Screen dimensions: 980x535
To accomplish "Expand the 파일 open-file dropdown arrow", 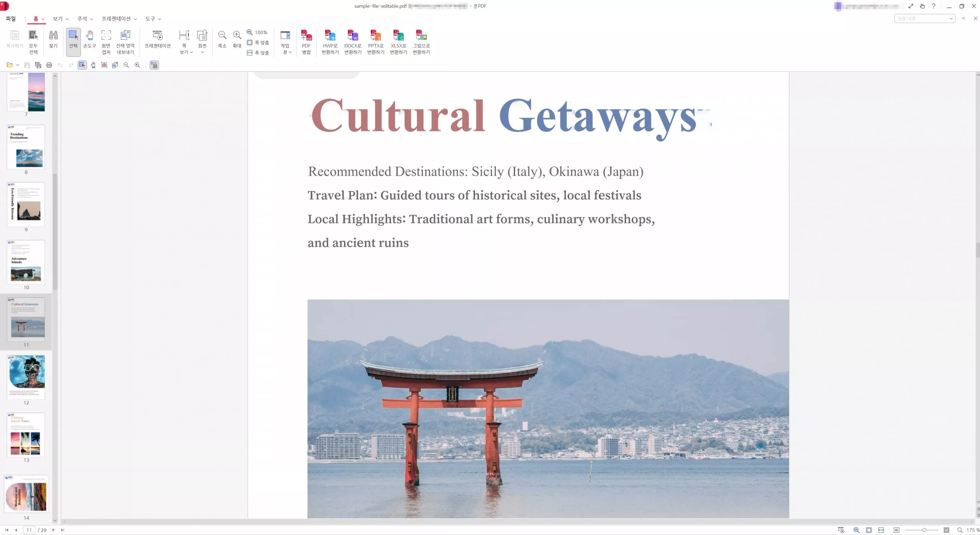I will pyautogui.click(x=17, y=65).
